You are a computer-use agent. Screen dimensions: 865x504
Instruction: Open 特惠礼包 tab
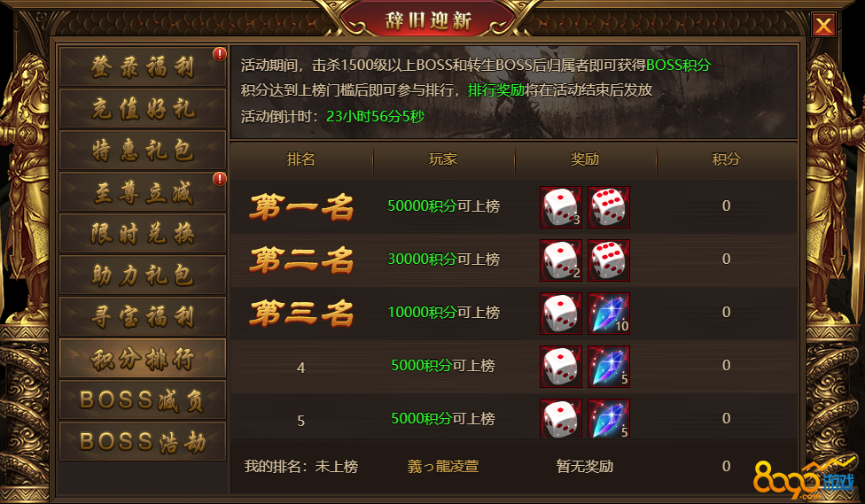[x=143, y=150]
